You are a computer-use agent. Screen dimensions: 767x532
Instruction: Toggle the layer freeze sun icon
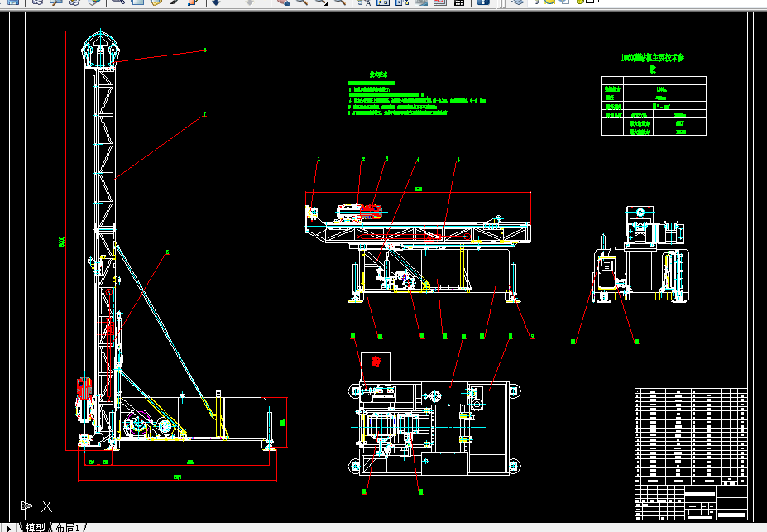[550, 2]
